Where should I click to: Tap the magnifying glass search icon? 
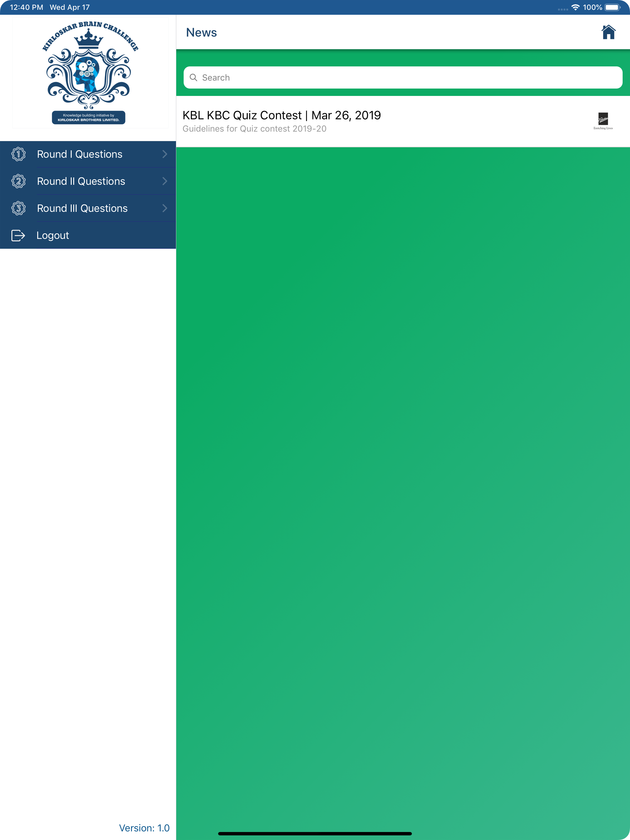pos(193,77)
